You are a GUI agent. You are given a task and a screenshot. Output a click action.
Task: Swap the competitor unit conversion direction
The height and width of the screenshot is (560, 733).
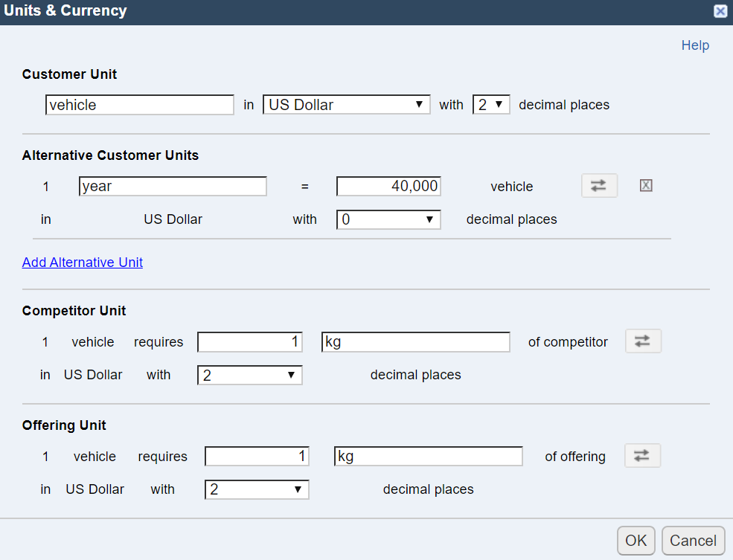point(643,341)
